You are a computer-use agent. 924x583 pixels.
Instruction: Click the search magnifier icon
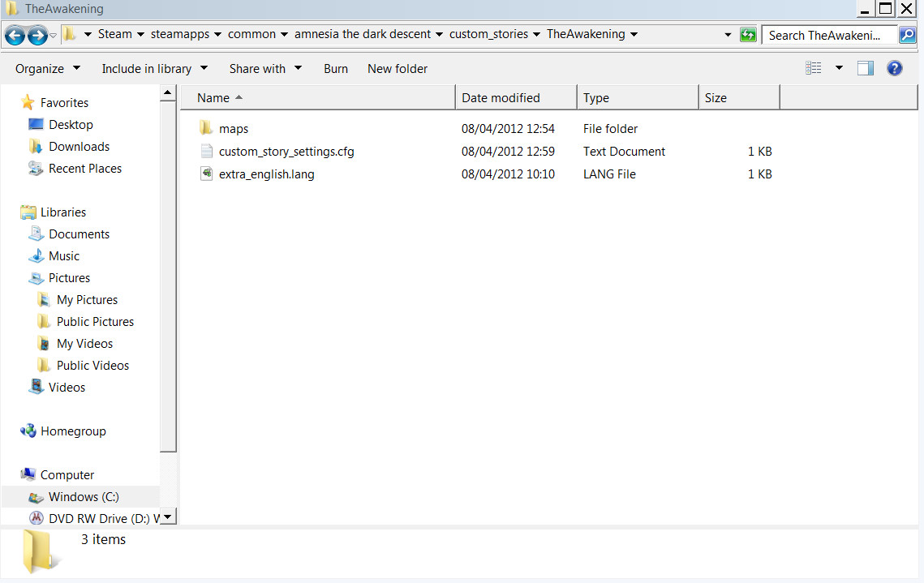907,35
